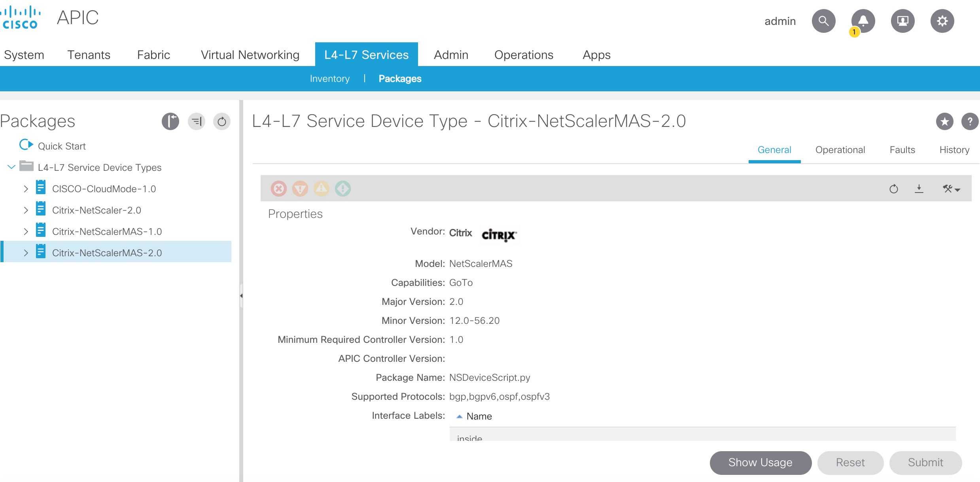Open the Faults tab
The height and width of the screenshot is (482, 980).
click(902, 150)
